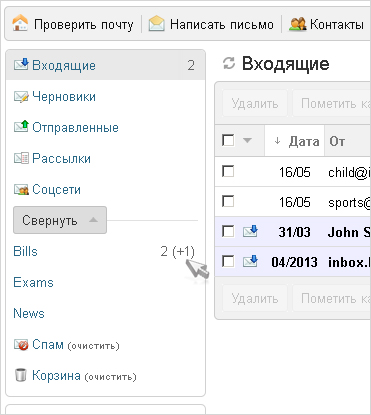Open message from sports@ dated 16/05
The height and width of the screenshot is (415, 371).
click(293, 202)
